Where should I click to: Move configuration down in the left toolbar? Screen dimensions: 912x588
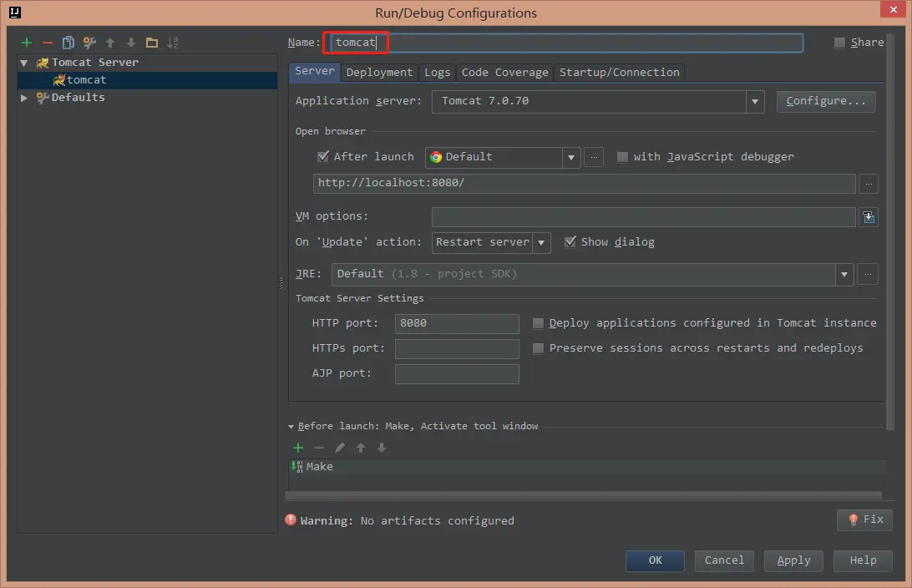131,43
